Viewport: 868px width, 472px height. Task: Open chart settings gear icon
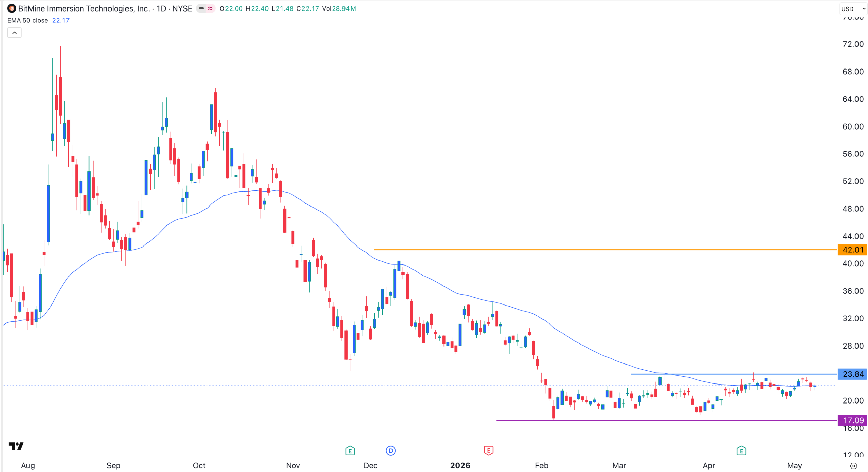click(x=854, y=466)
